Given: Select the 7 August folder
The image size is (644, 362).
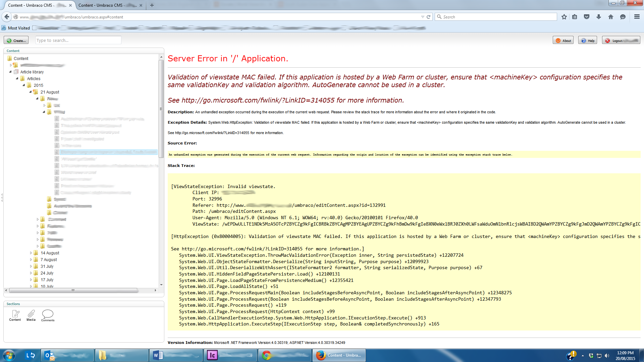Looking at the screenshot, I should point(49,259).
